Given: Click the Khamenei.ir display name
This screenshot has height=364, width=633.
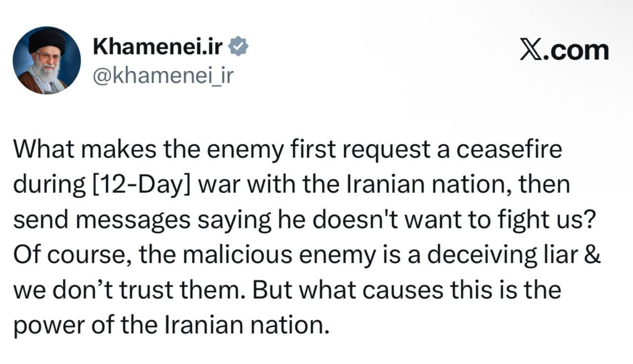Looking at the screenshot, I should pos(158,47).
